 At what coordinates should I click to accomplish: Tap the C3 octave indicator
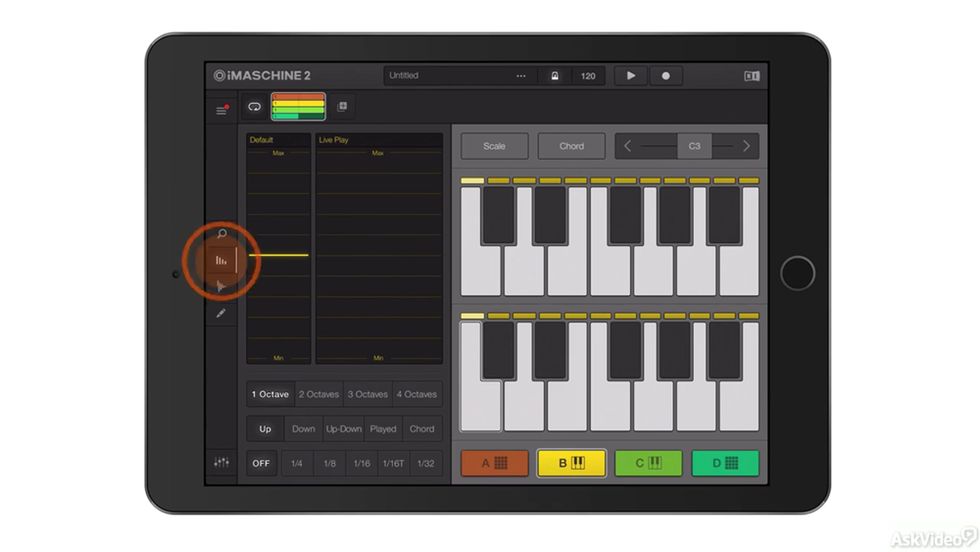pos(695,146)
